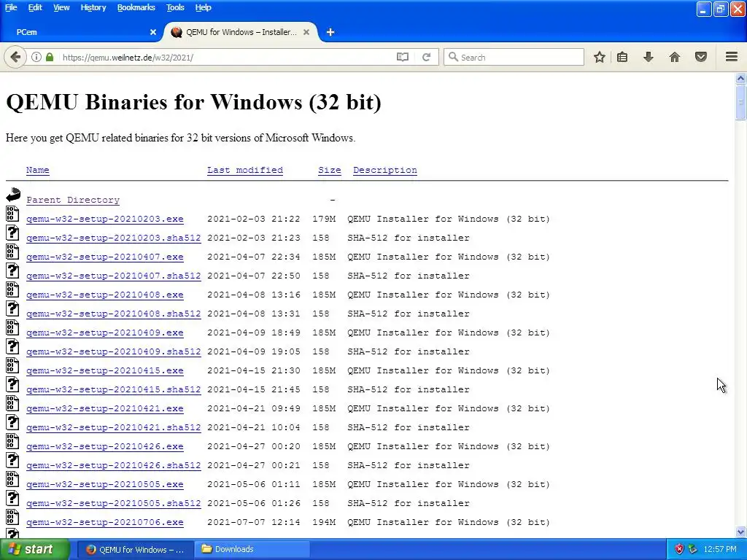Click unknown-file icon for qemu-w32-setup-20210407.sha512
This screenshot has height=560, width=747.
[12, 271]
